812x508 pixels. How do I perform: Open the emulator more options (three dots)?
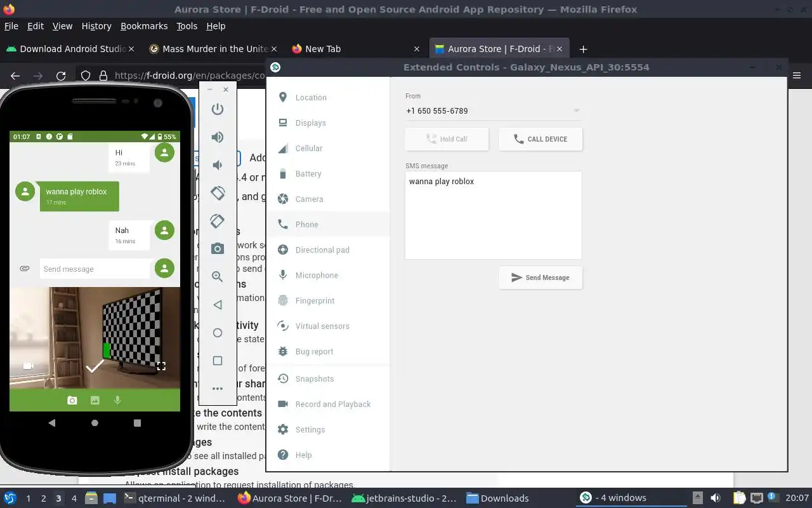(218, 389)
